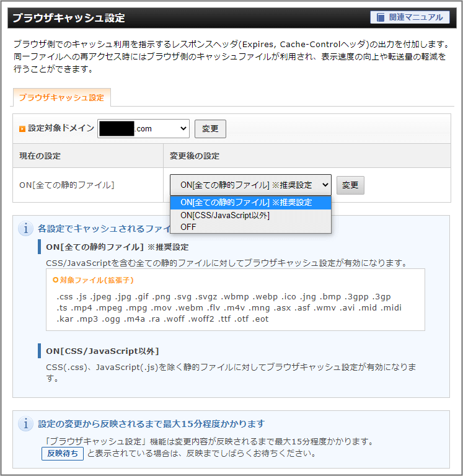Open the 設定対象ドメイン domain dropdown
The height and width of the screenshot is (476, 463).
[143, 129]
